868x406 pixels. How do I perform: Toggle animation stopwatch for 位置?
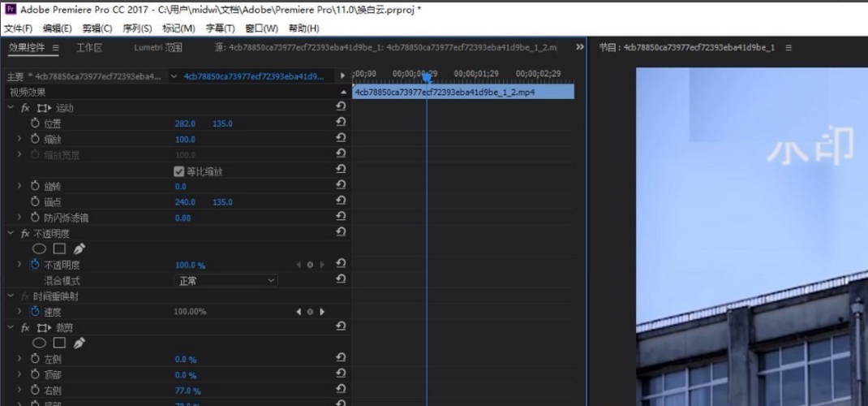coord(36,123)
